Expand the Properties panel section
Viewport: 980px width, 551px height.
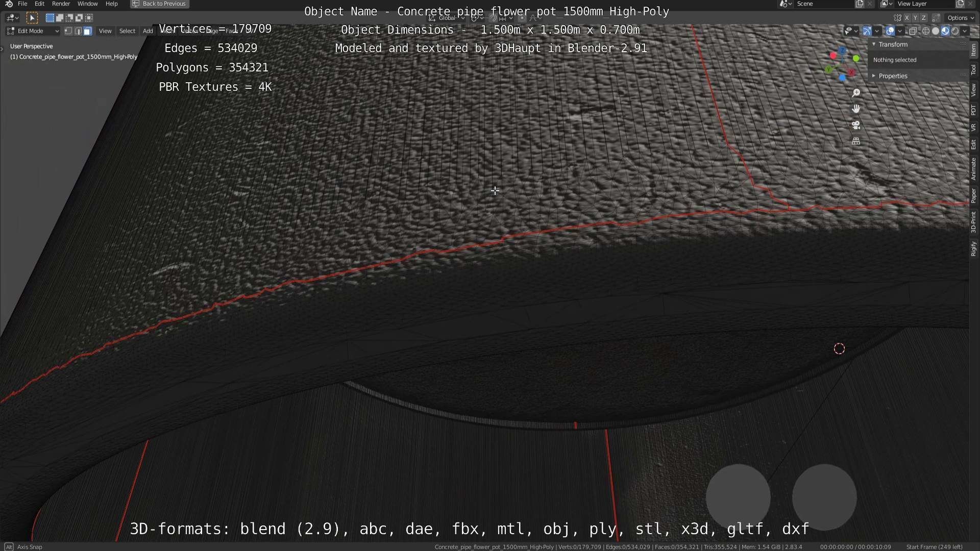(893, 76)
